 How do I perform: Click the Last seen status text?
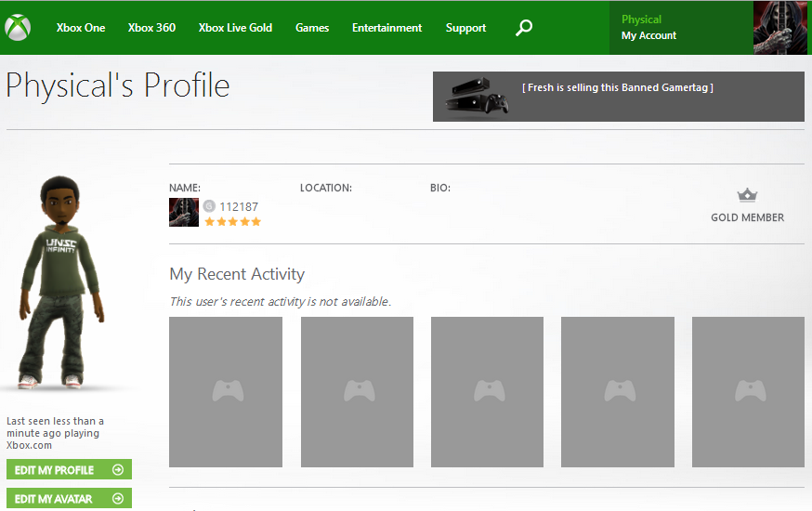pyautogui.click(x=56, y=433)
